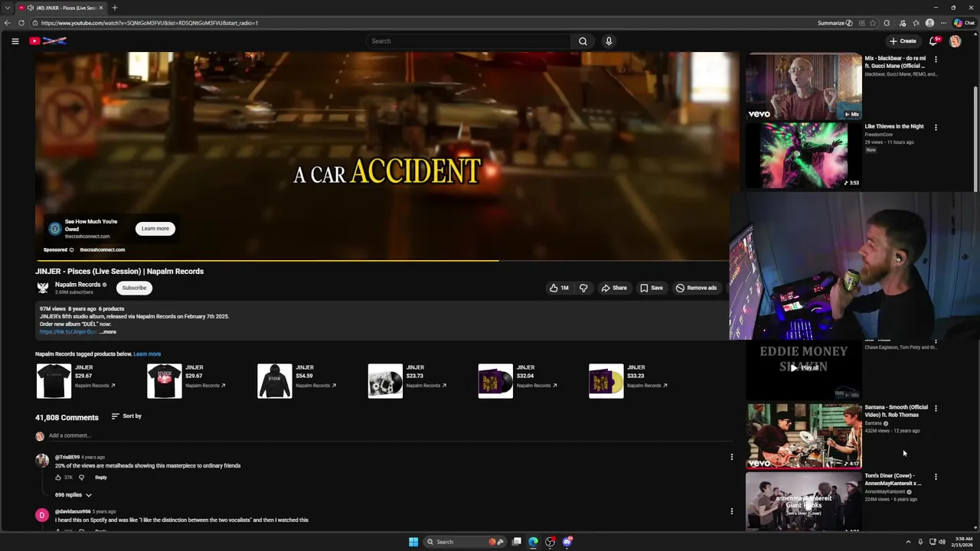Click Summarize in the address bar
980x551 pixels.
pos(835,23)
